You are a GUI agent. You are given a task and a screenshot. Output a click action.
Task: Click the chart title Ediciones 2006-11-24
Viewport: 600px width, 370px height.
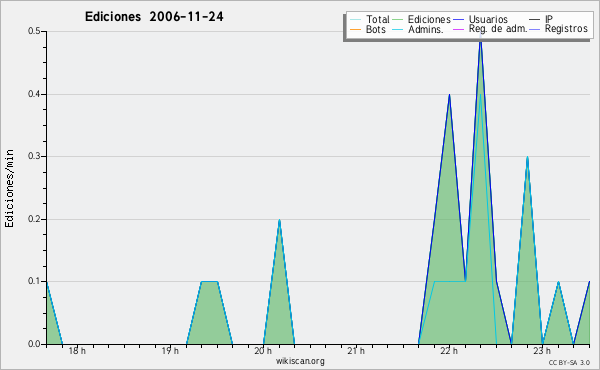coord(154,17)
